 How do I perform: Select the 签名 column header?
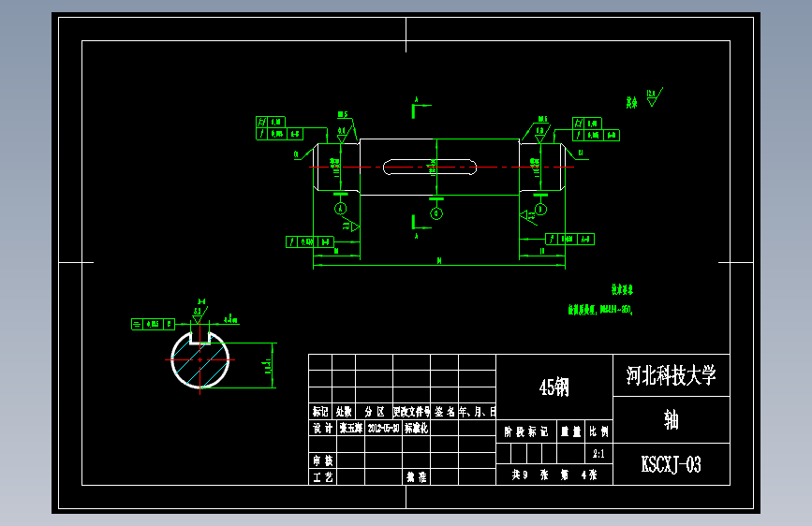click(x=444, y=412)
